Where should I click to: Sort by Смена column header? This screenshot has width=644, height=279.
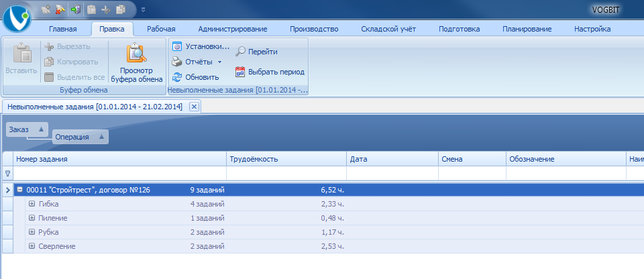(x=472, y=159)
